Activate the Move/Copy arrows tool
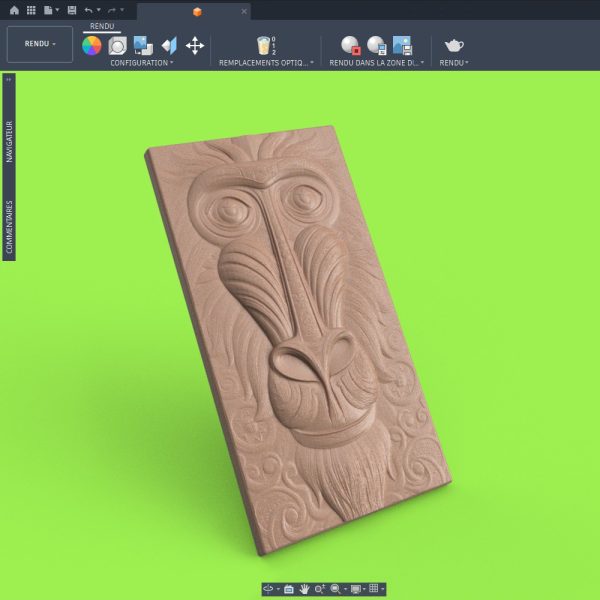The height and width of the screenshot is (600, 600). point(195,46)
